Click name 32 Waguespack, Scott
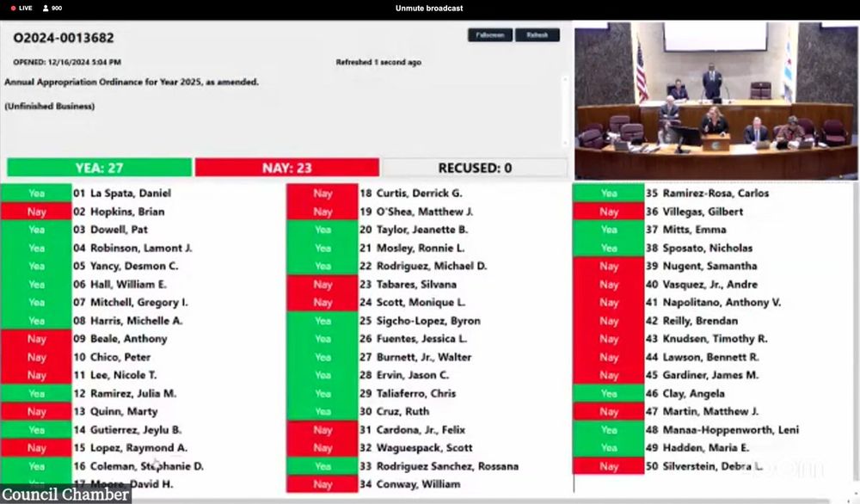This screenshot has height=504, width=860. 416,448
